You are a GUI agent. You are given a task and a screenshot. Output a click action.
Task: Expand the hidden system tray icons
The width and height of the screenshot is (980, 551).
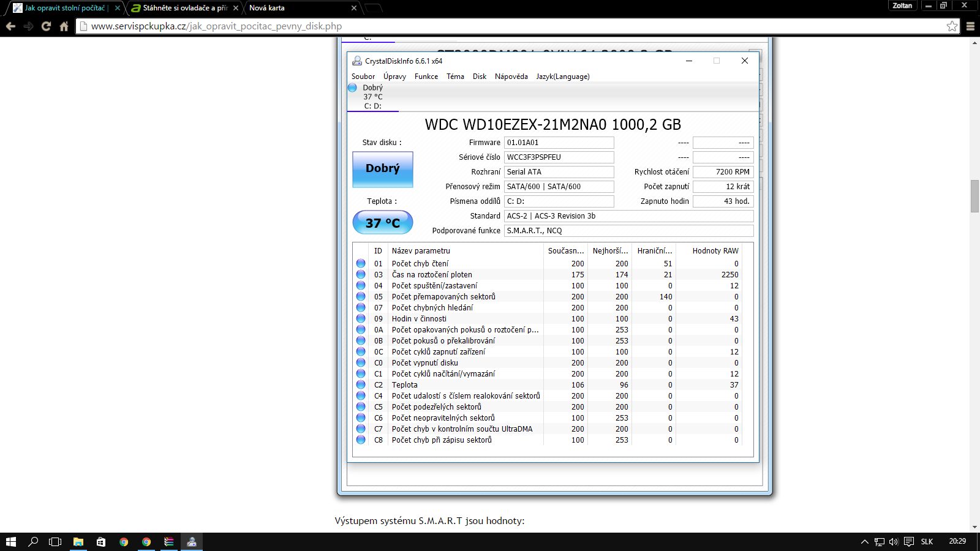pos(864,542)
